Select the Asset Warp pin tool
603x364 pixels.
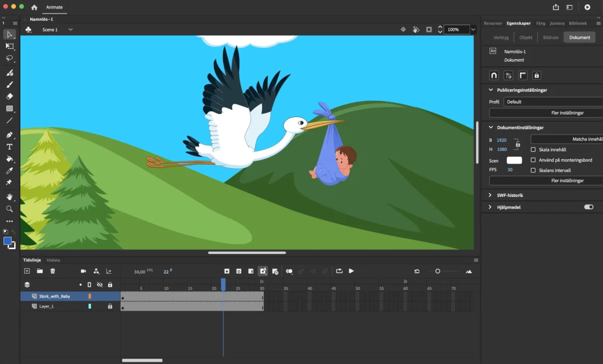click(10, 183)
